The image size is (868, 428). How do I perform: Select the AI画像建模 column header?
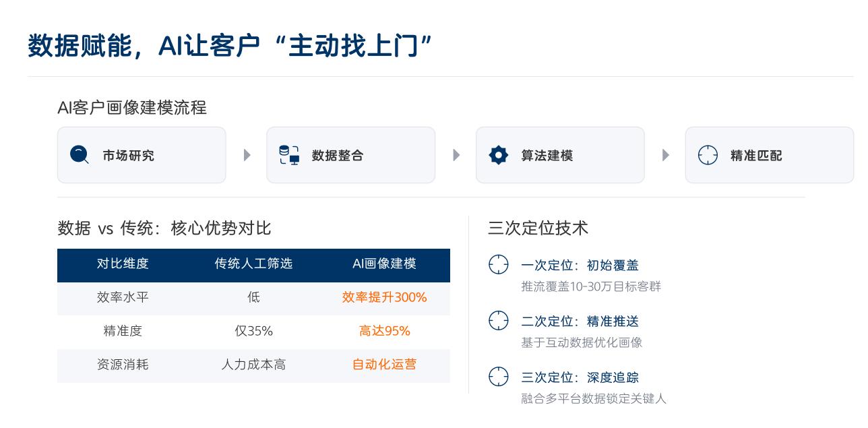coord(384,264)
